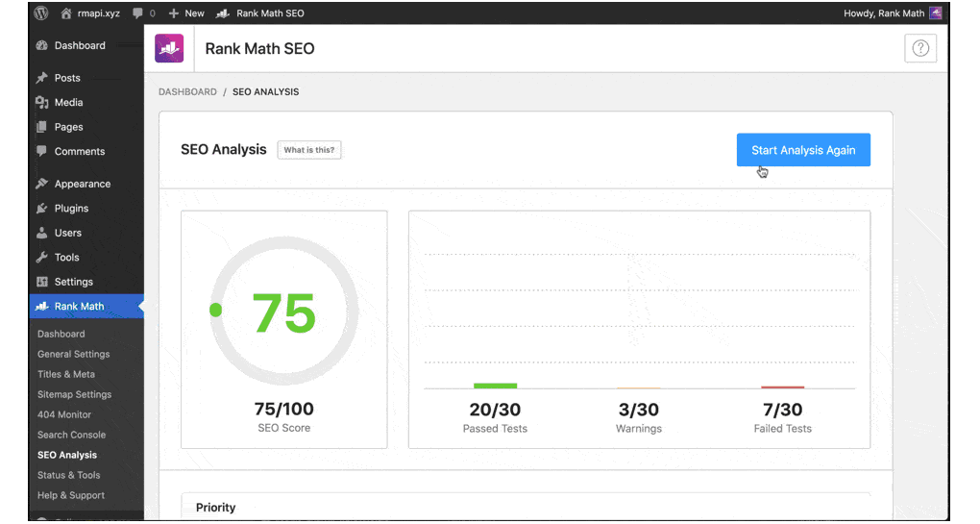Select the highlighted Rank Math menu item
The height and width of the screenshot is (524, 980).
coord(86,307)
